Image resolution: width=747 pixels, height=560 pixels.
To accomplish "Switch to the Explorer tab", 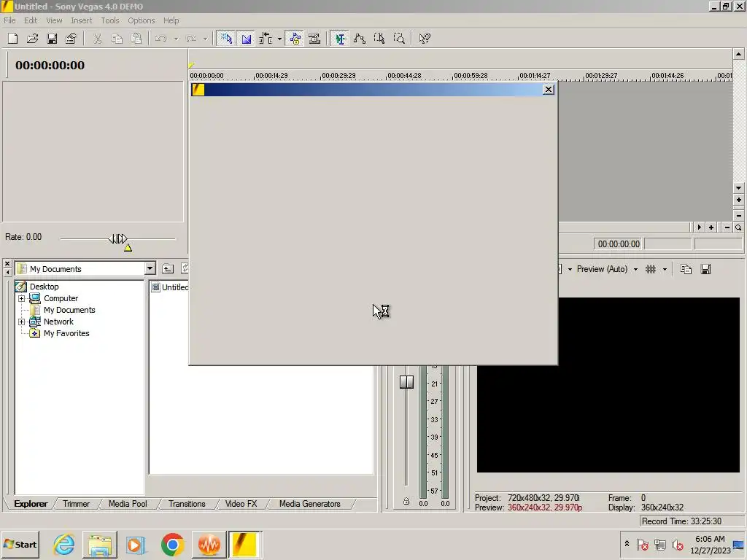I will (x=31, y=504).
